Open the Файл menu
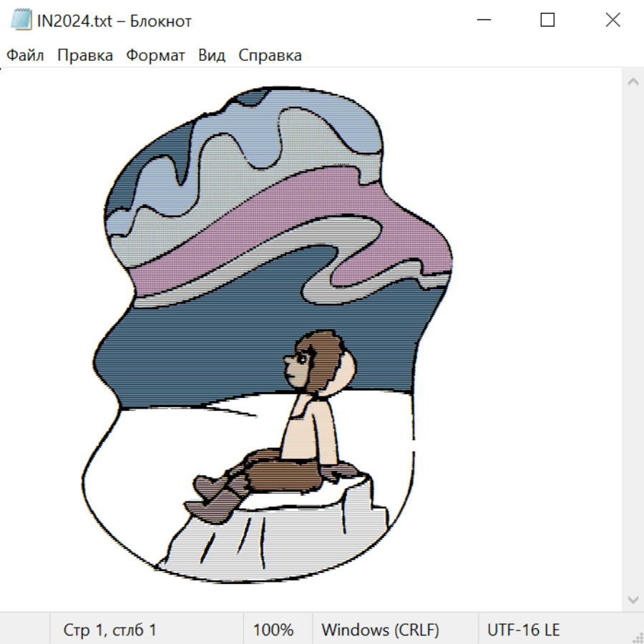This screenshot has height=644, width=644. (25, 55)
